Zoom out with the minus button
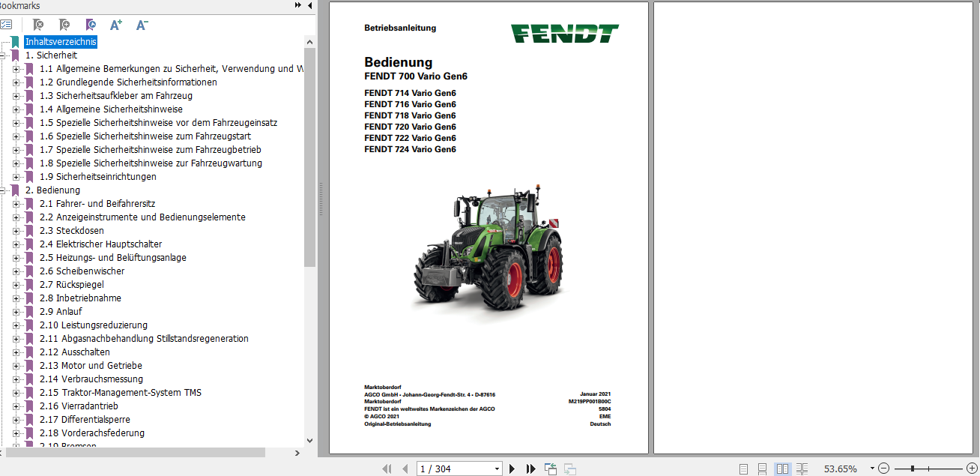This screenshot has height=476, width=980. click(x=883, y=469)
